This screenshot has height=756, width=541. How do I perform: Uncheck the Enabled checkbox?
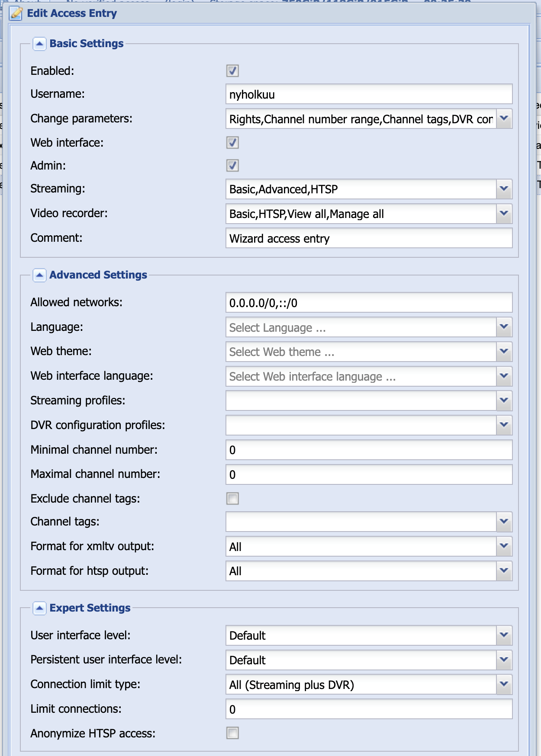coord(232,71)
